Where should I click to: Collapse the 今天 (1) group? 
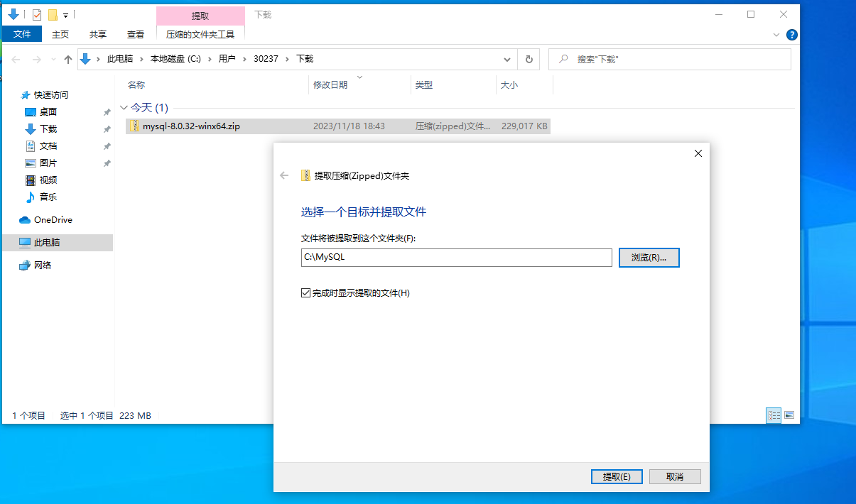[124, 108]
